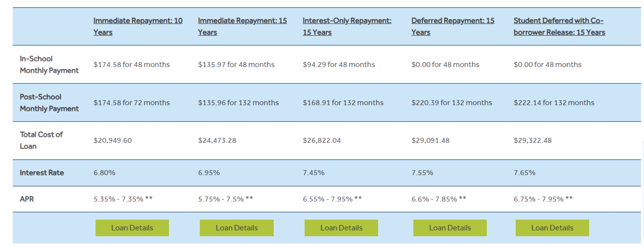Select the 5.35% - 7.35% APR range
Image resolution: width=644 pixels, height=247 pixels.
coord(123,199)
